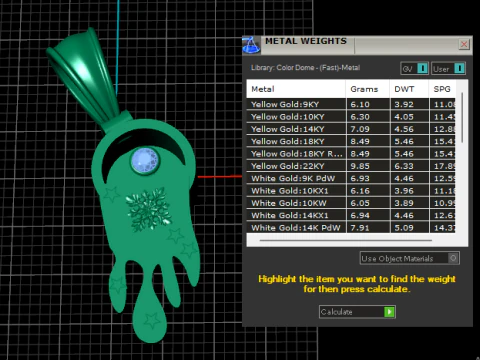The image size is (480, 360).
Task: Select the Yellow Gold:18KY R... row
Action: pyautogui.click(x=351, y=154)
